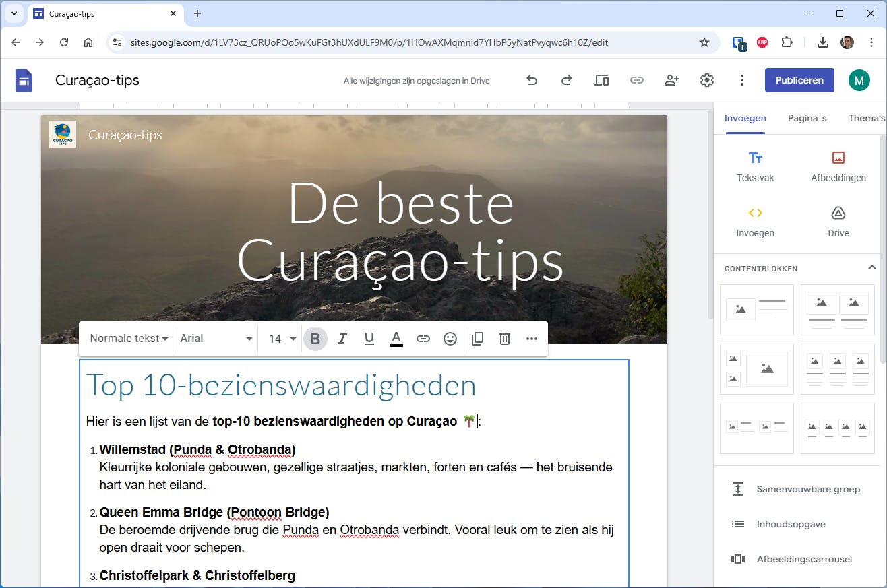Viewport: 887px width, 588px height.
Task: Choose the two images with captions block
Action: (x=838, y=310)
